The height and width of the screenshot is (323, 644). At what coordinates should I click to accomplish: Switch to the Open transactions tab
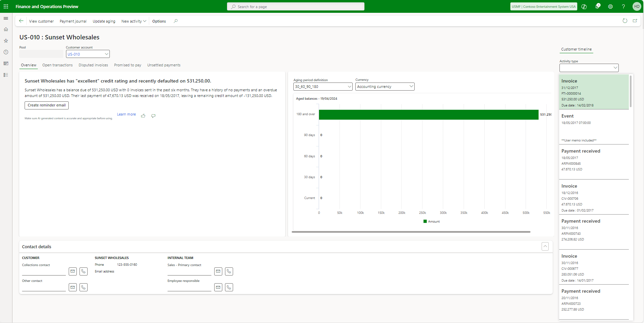point(57,65)
